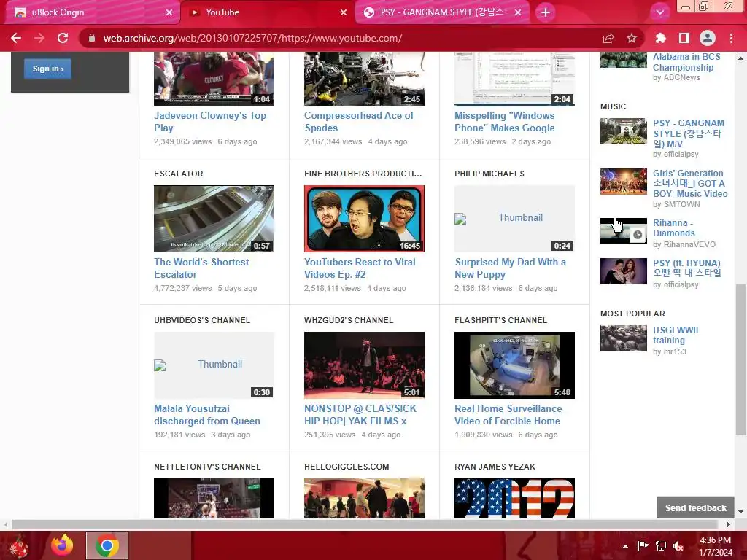Click the Chrome taskbar icon
747x560 pixels.
[x=107, y=545]
